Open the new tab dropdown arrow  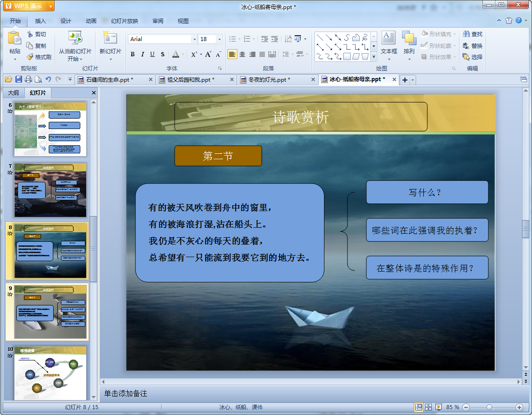412,80
